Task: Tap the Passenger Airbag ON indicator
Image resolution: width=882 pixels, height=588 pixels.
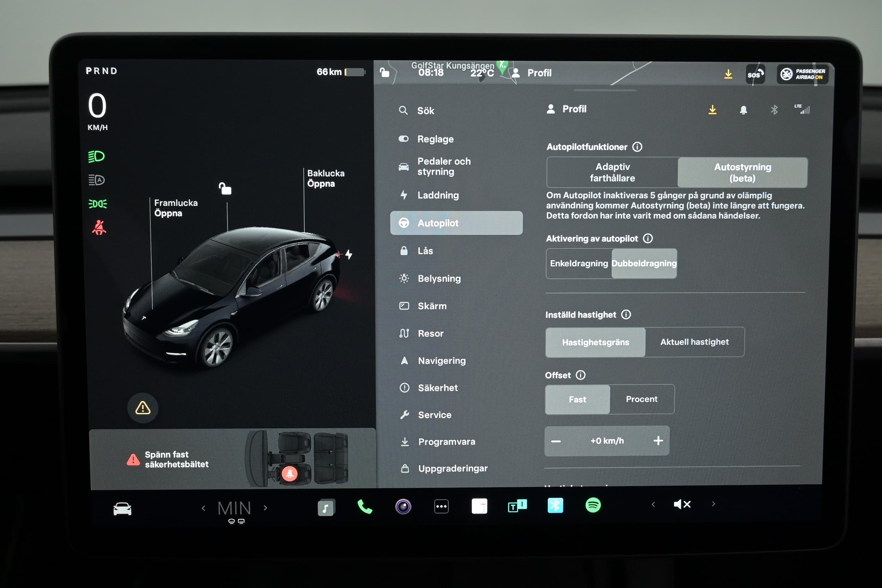Action: tap(803, 74)
